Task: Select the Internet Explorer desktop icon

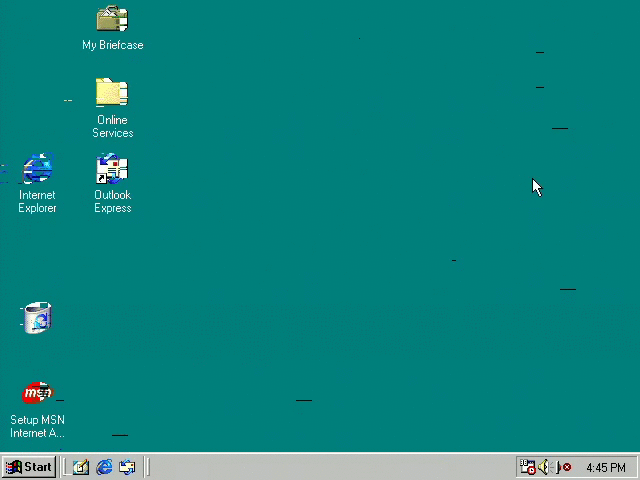Action: pyautogui.click(x=38, y=168)
